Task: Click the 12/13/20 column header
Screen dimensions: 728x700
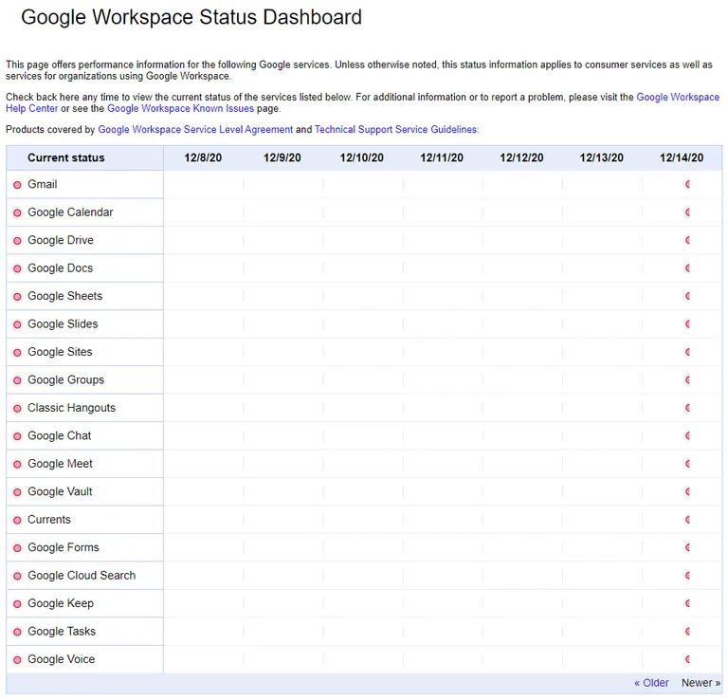Action: [601, 158]
